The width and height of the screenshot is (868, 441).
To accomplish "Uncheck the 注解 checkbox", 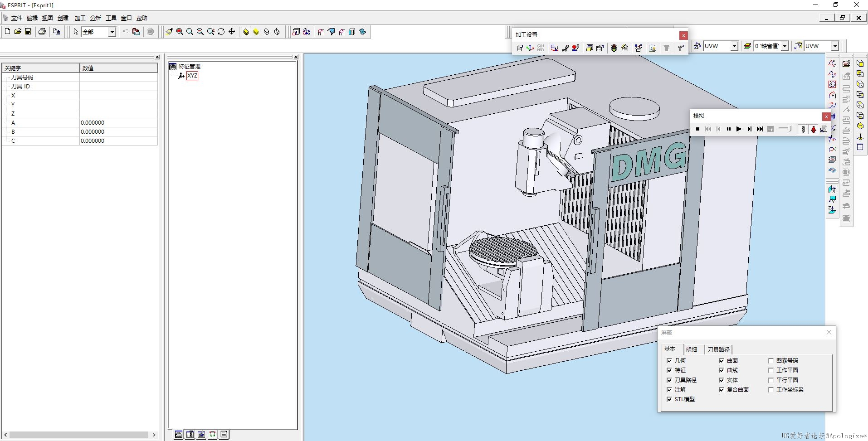I will point(669,389).
